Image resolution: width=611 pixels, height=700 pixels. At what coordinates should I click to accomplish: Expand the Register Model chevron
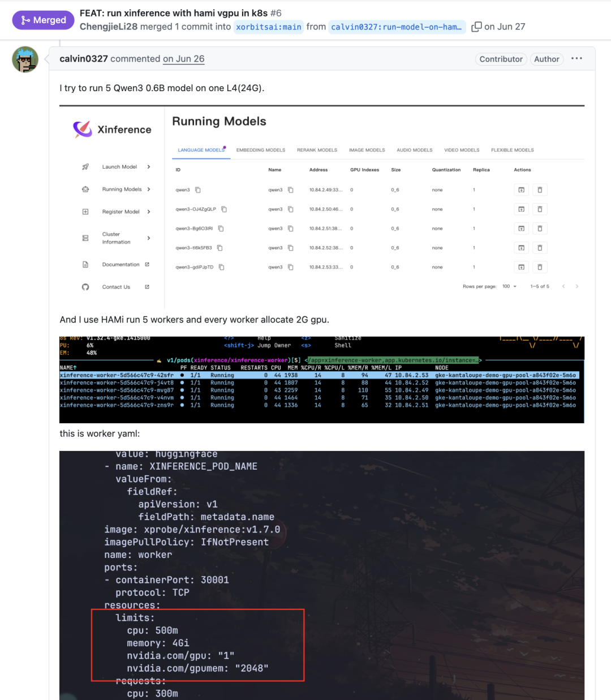(149, 212)
